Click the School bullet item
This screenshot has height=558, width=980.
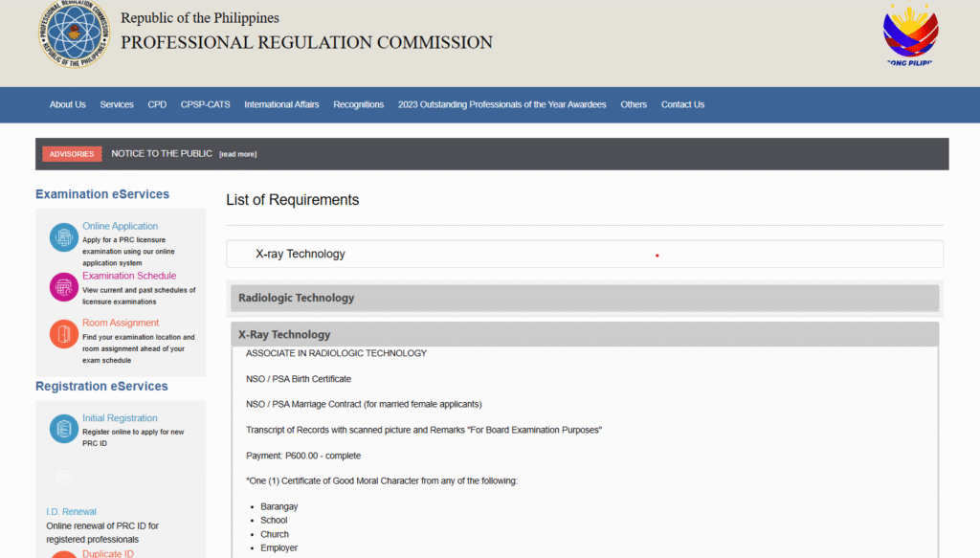(x=274, y=521)
